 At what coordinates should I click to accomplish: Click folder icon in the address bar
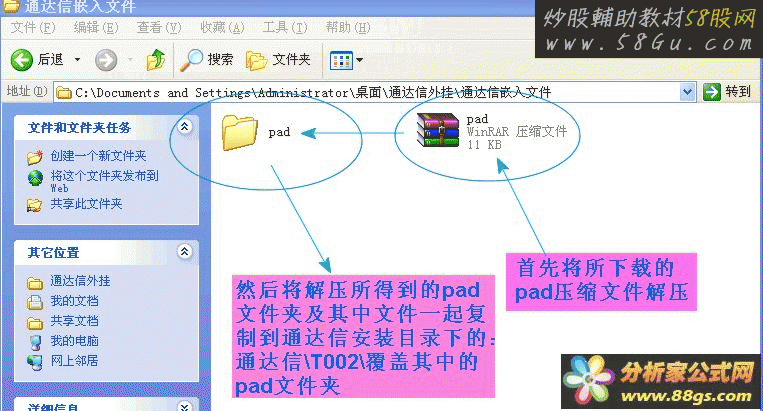pyautogui.click(x=64, y=92)
